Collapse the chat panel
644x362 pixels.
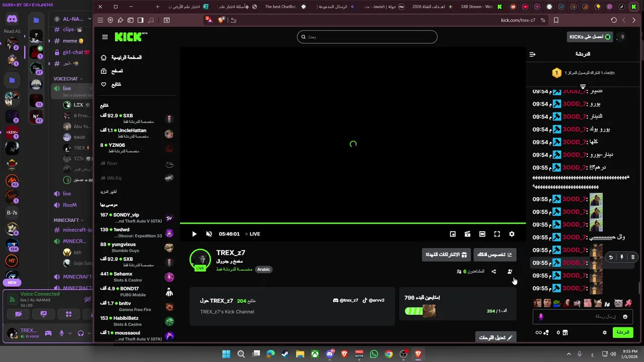coord(532,54)
